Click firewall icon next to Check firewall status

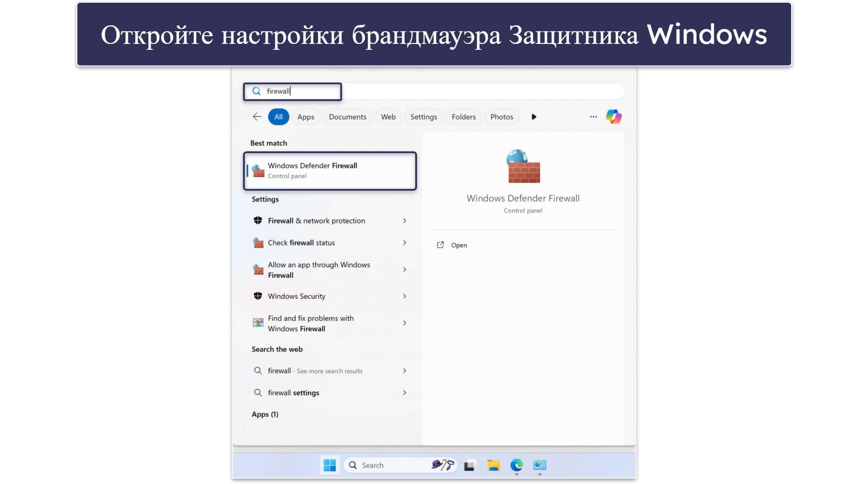258,243
